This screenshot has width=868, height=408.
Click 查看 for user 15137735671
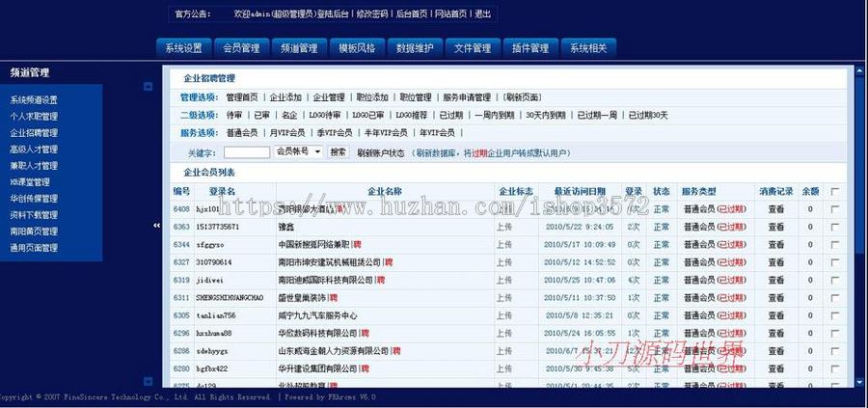(776, 227)
